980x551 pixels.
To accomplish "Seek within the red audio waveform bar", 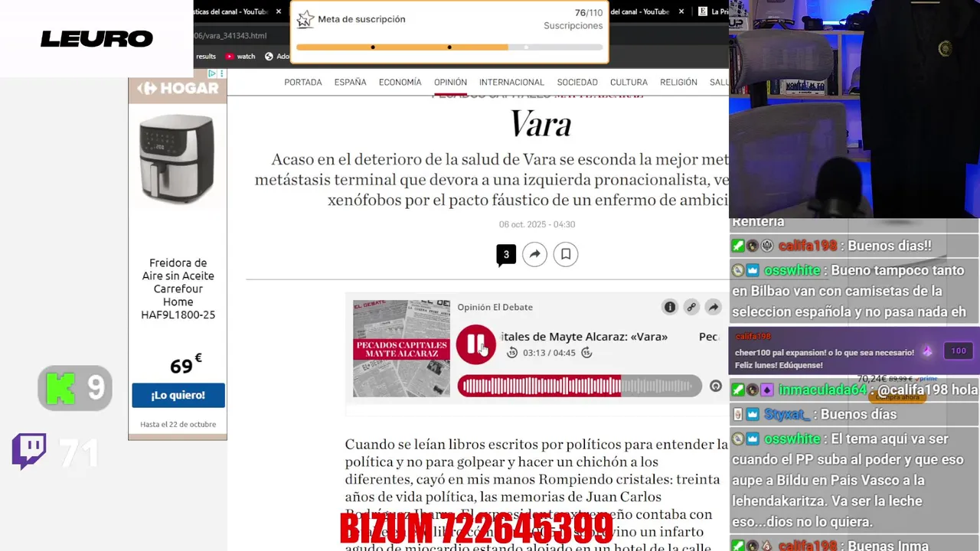I will click(x=580, y=386).
